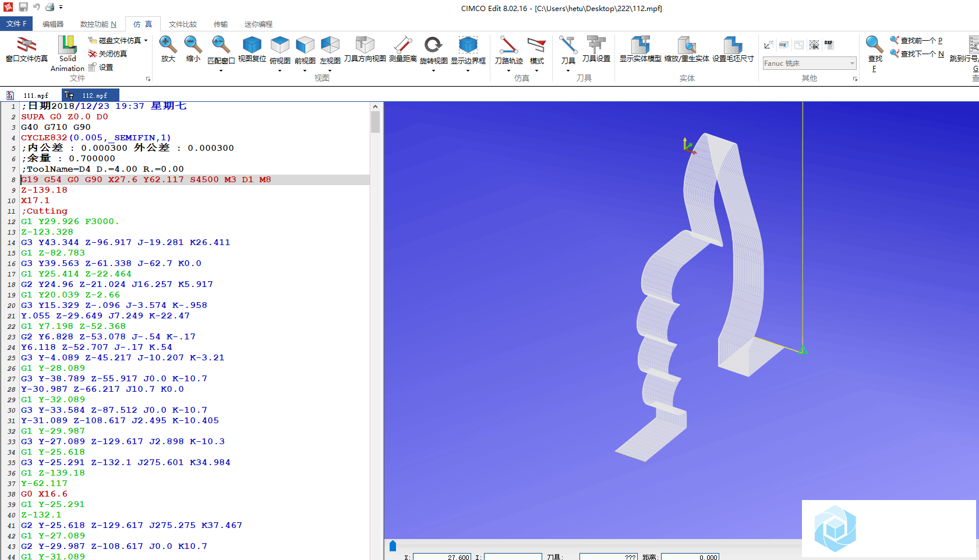
Task: Select 刀具方向视图 tool direction view
Action: [365, 49]
